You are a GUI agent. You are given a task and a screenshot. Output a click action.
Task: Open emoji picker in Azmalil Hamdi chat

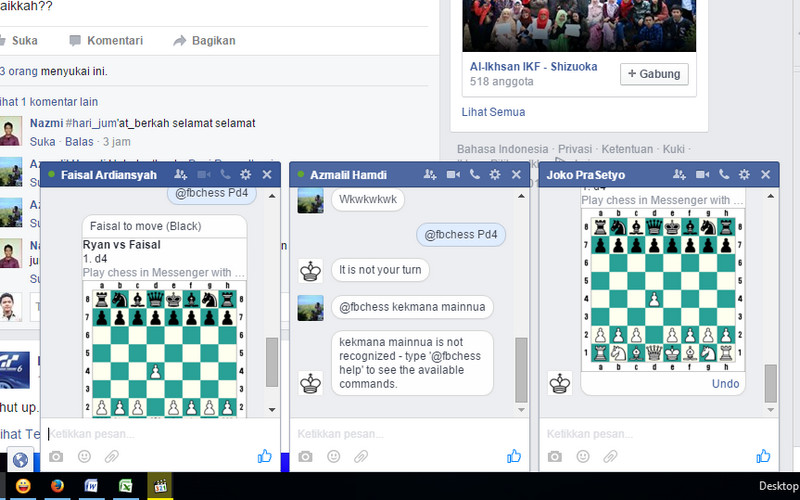(334, 456)
